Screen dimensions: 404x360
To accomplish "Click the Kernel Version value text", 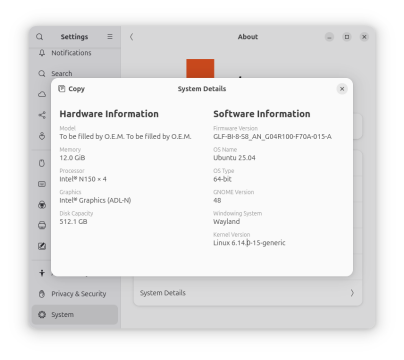I will point(249,243).
